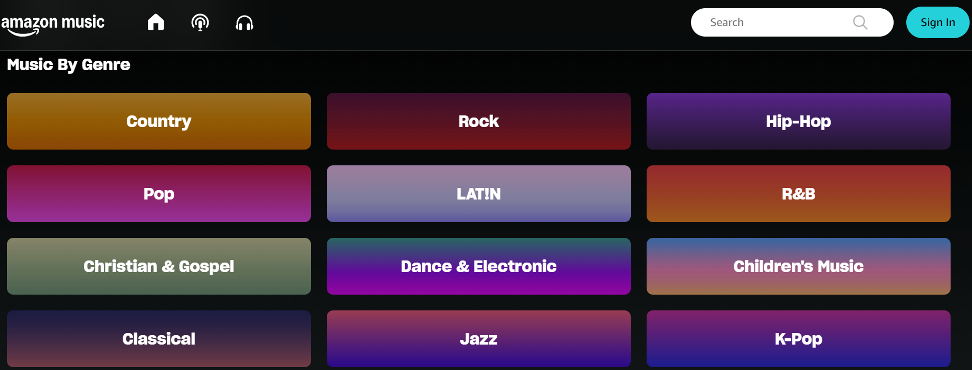Select Dance & Electronic genre
The height and width of the screenshot is (370, 972).
point(479,266)
